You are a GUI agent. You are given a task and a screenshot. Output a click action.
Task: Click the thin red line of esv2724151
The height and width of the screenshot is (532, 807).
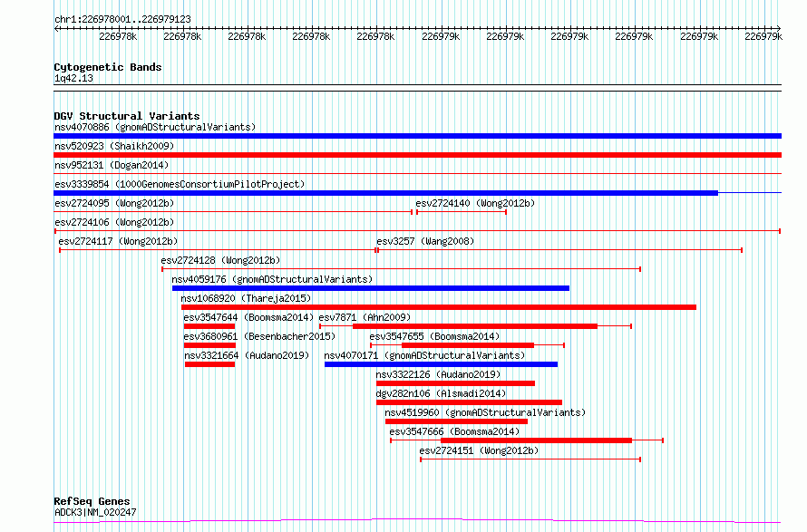[x=530, y=459]
